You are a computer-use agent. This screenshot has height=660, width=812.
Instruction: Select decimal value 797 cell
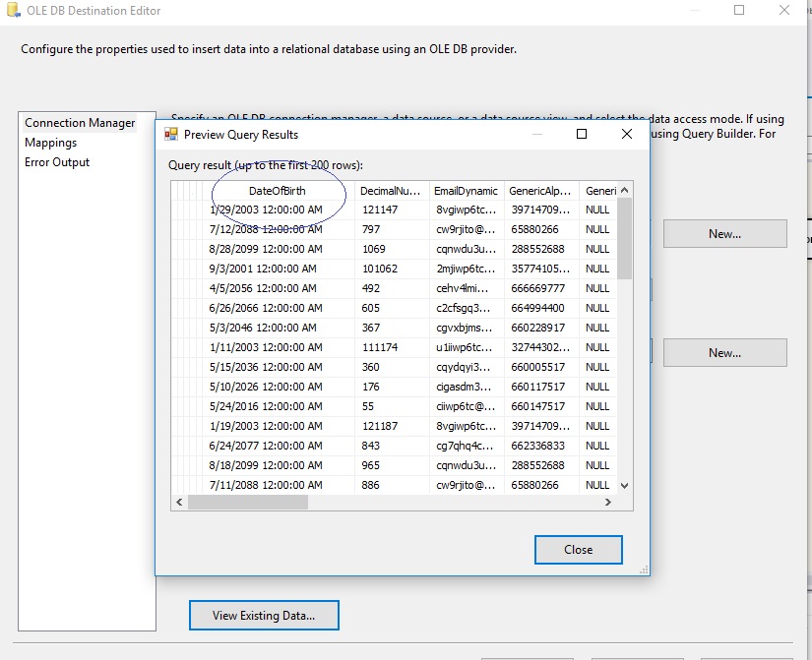pyautogui.click(x=392, y=229)
